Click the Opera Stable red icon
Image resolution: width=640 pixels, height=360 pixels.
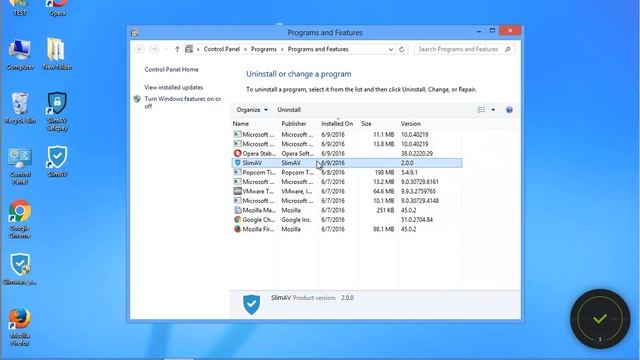(238, 153)
